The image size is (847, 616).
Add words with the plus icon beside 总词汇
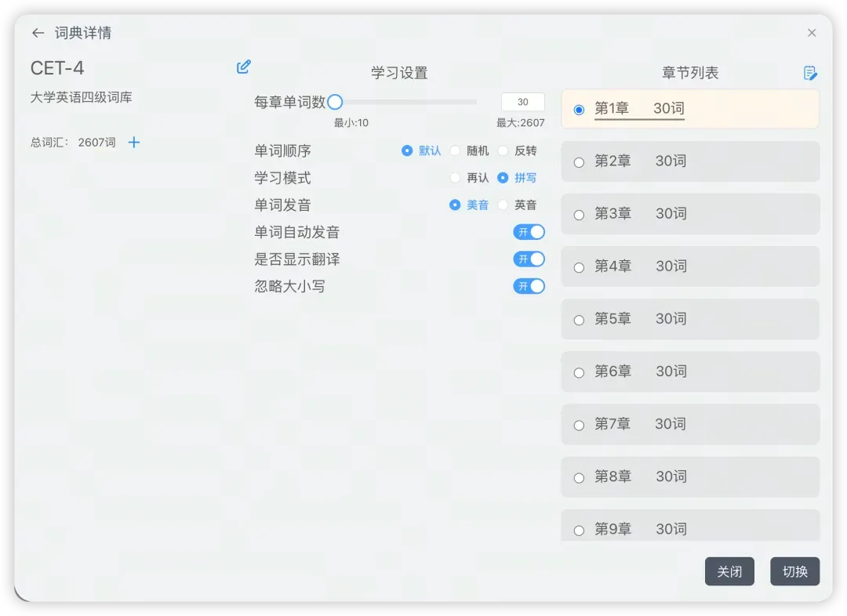[x=134, y=142]
